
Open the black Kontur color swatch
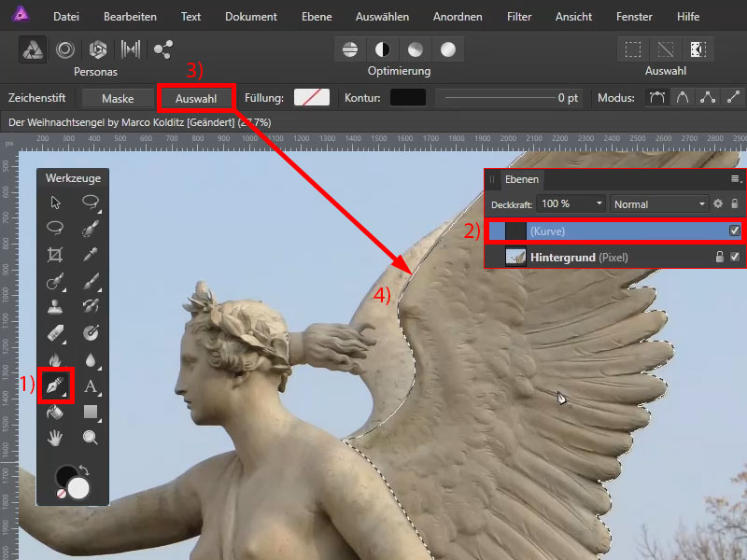[x=408, y=98]
